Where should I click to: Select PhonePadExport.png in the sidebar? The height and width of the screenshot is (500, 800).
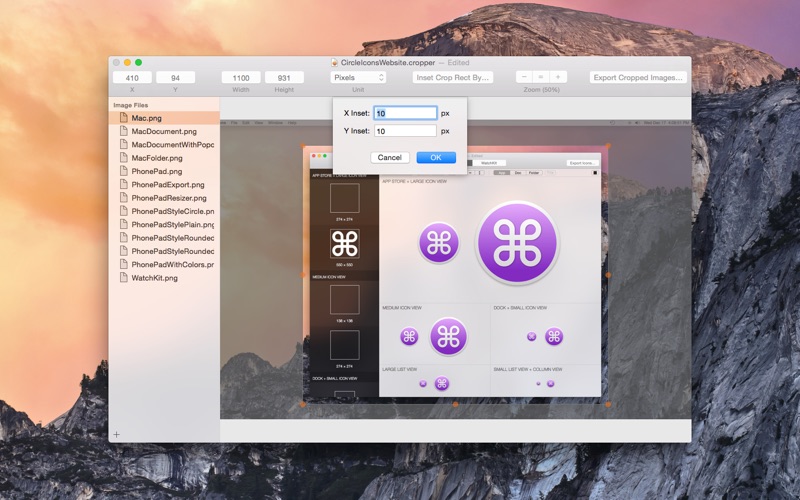[168, 185]
